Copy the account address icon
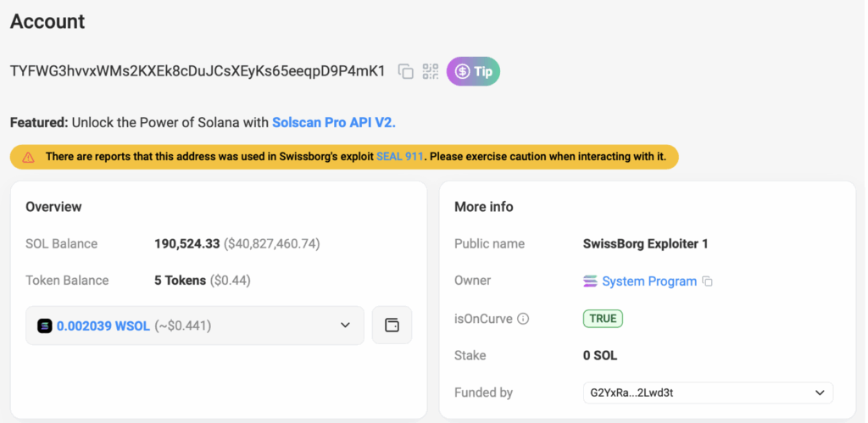Image resolution: width=868 pixels, height=423 pixels. pos(406,71)
